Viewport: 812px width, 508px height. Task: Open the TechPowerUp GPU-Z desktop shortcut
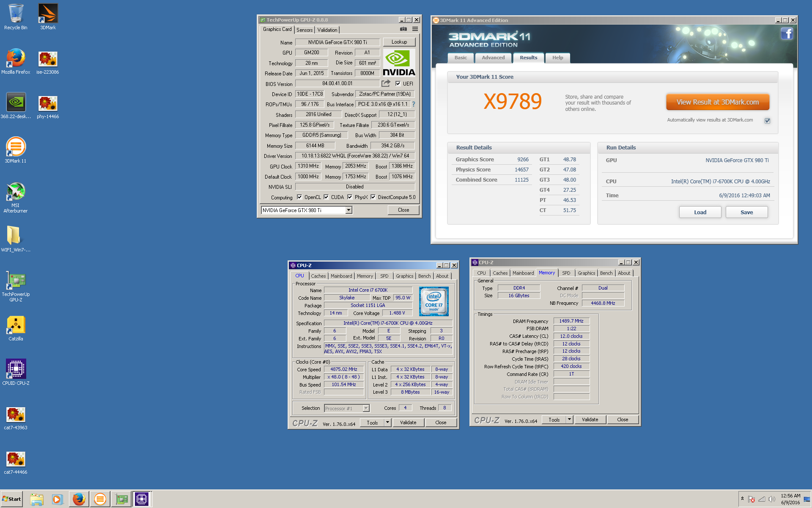[x=16, y=287]
